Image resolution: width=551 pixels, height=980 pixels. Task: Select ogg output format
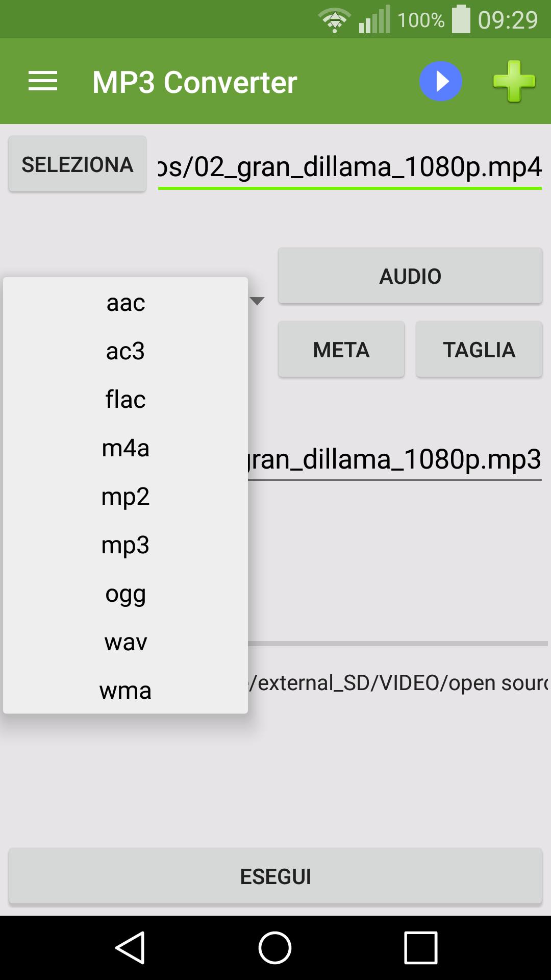126,593
